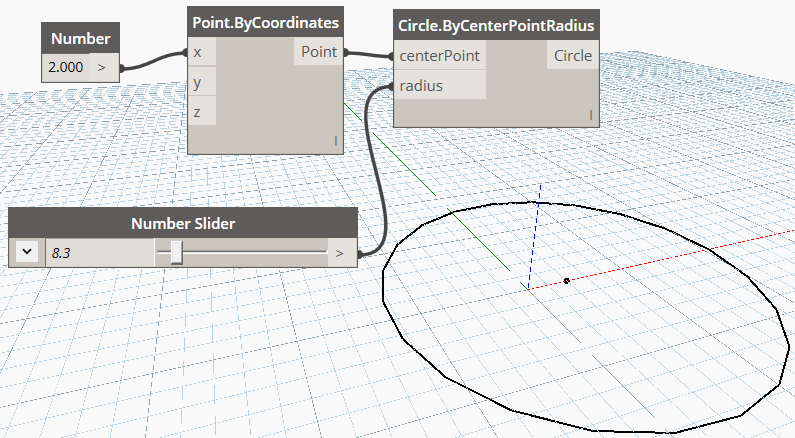Select the Point.ByCoordinates node title
The height and width of the screenshot is (438, 795).
coord(266,22)
